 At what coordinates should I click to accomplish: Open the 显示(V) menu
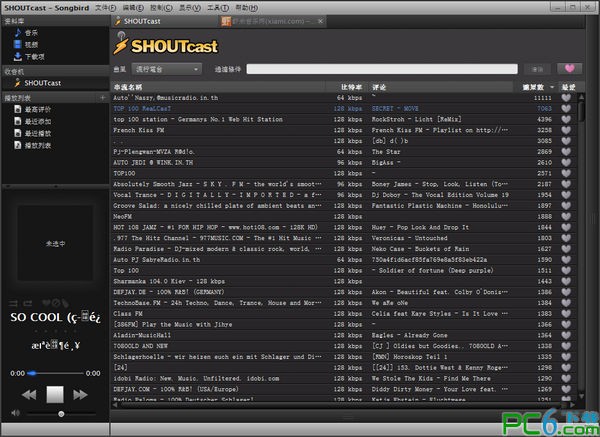point(190,8)
